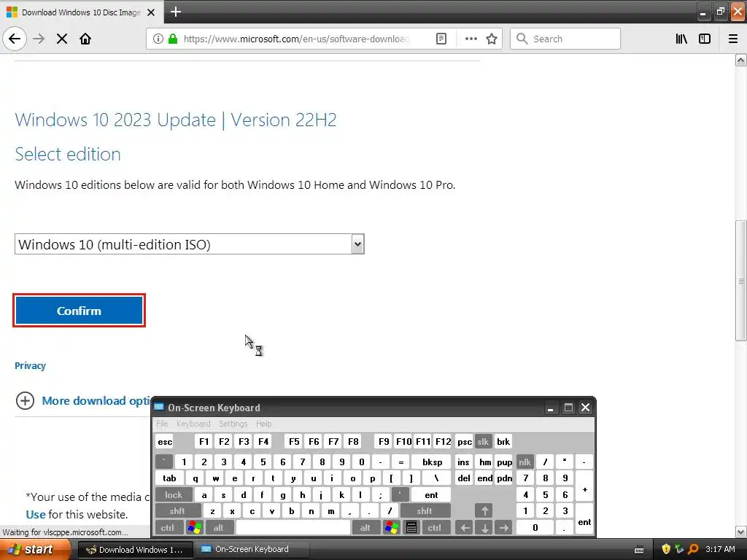
Task: Click the down arrow key on On-Screen Keyboard
Action: click(x=484, y=528)
